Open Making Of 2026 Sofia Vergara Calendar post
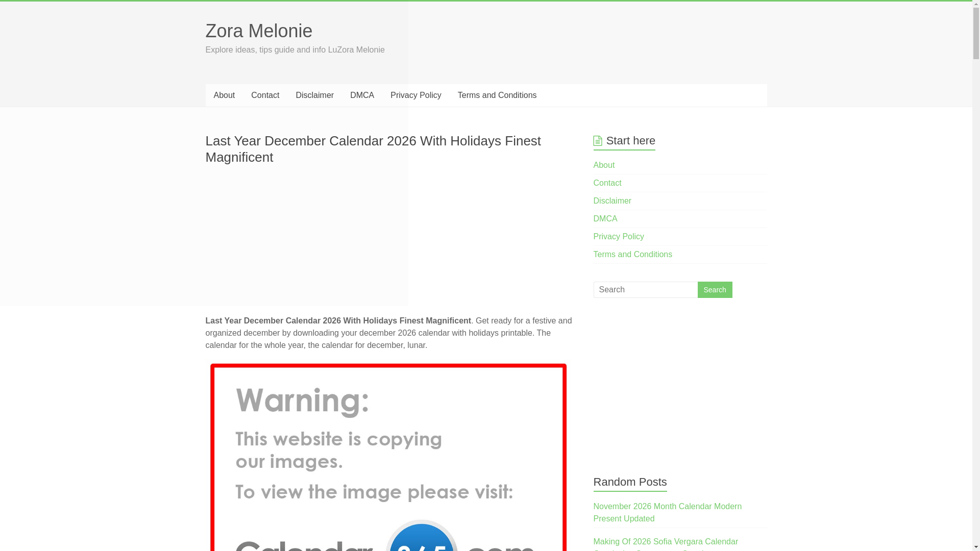 (665, 544)
